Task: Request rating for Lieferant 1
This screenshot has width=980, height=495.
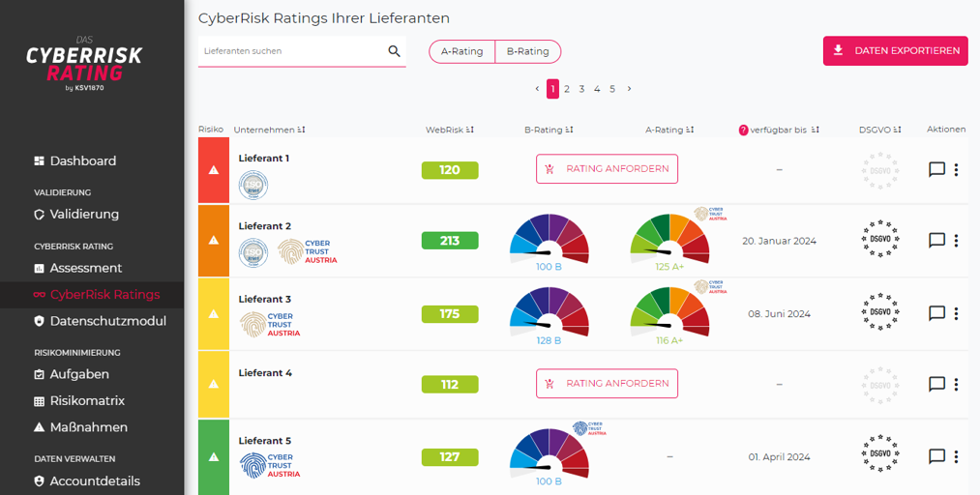Action: [607, 169]
